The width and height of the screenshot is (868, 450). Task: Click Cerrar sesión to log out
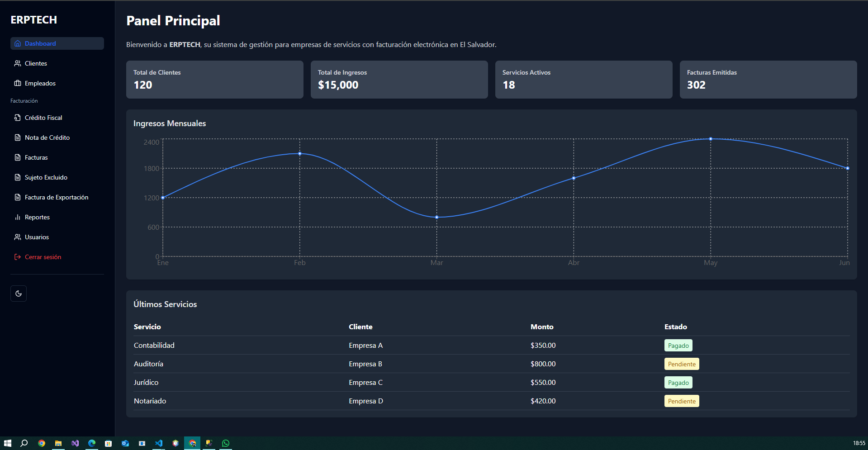click(43, 257)
